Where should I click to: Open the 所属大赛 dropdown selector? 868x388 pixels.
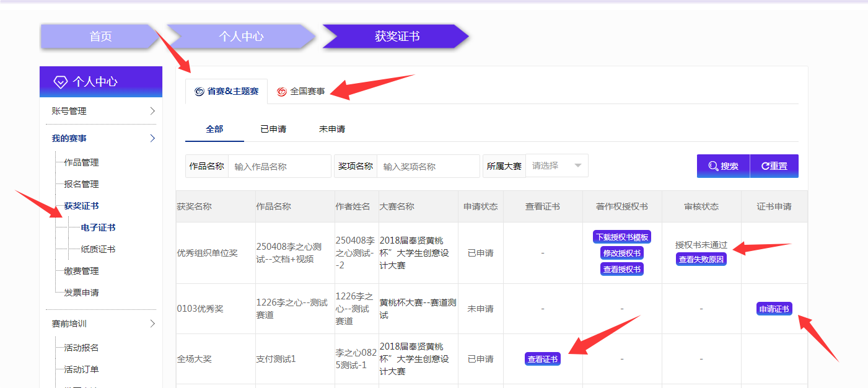556,165
